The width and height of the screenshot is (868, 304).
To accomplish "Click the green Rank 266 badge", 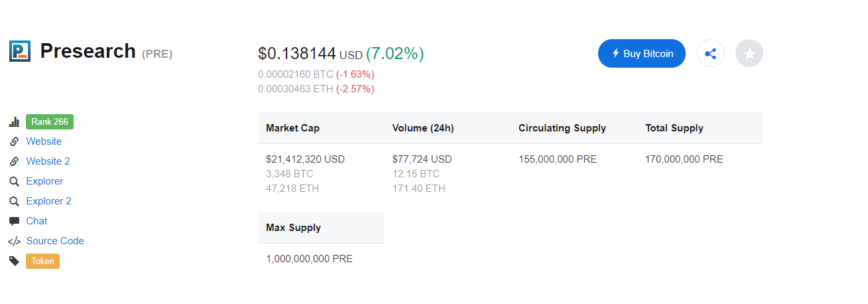I will [50, 121].
